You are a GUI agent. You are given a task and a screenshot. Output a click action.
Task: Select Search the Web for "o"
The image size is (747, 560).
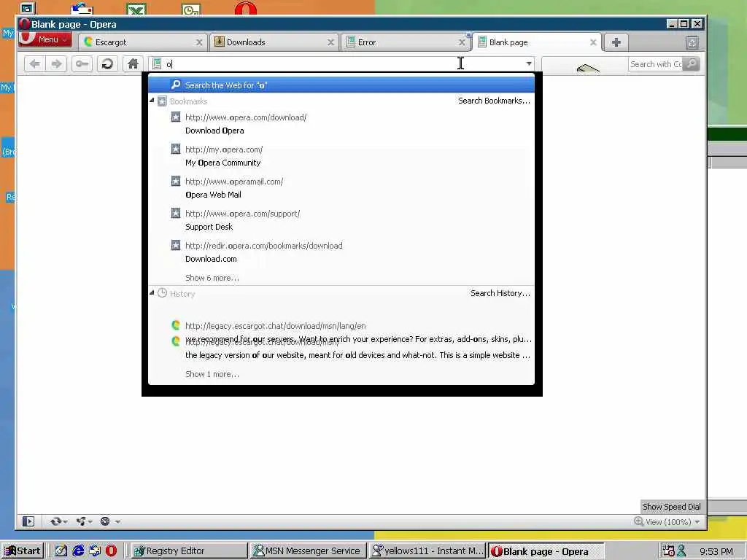click(341, 85)
